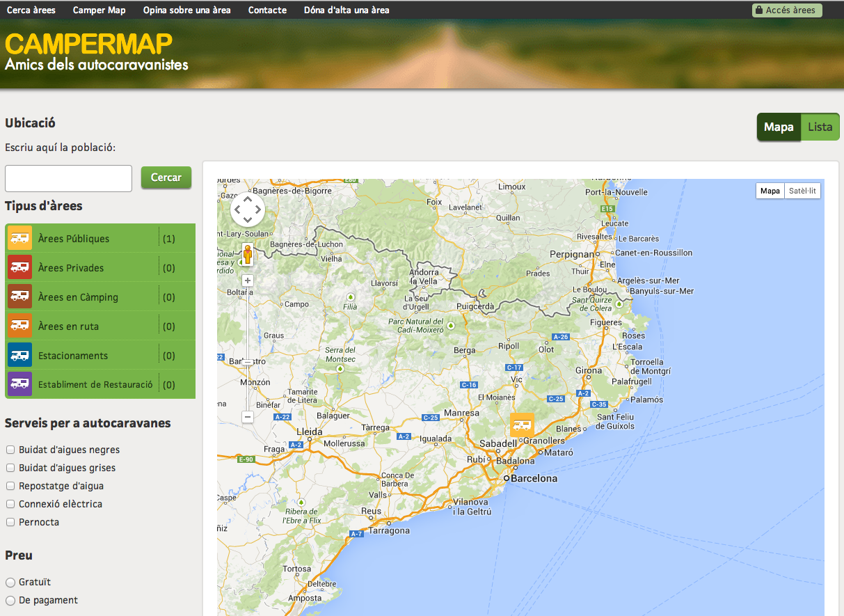This screenshot has width=844, height=616.
Task: Enable the Buidat d'aigues negres checkbox
Action: point(10,449)
